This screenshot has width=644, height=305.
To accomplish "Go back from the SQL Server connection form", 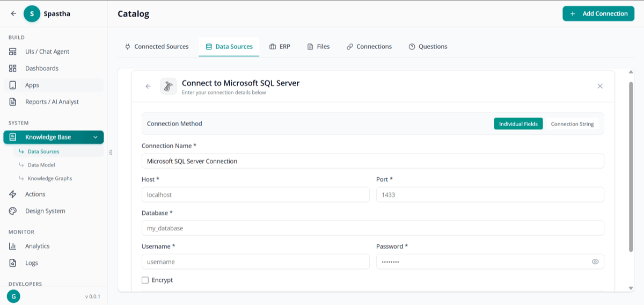I will 148,86.
